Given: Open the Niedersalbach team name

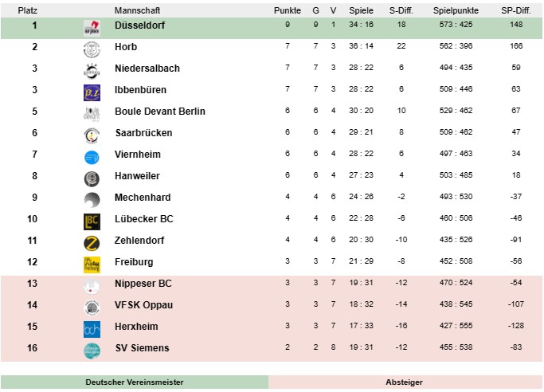Looking at the screenshot, I should [x=147, y=69].
